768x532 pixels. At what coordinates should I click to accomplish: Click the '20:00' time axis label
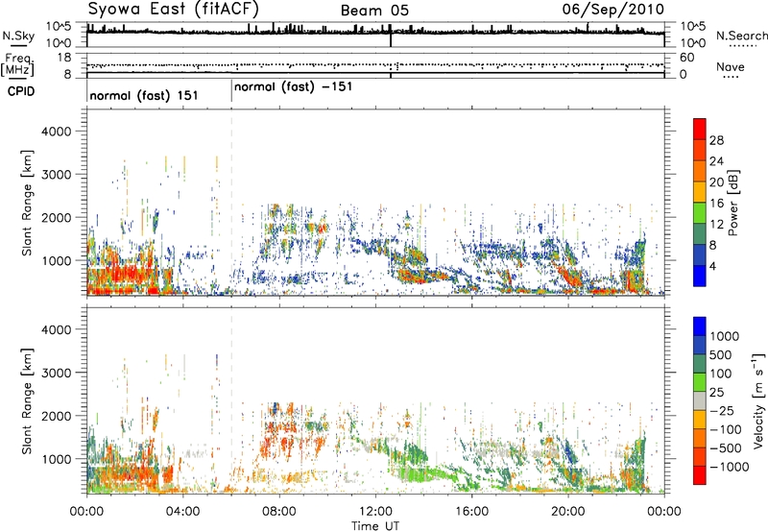pyautogui.click(x=567, y=511)
